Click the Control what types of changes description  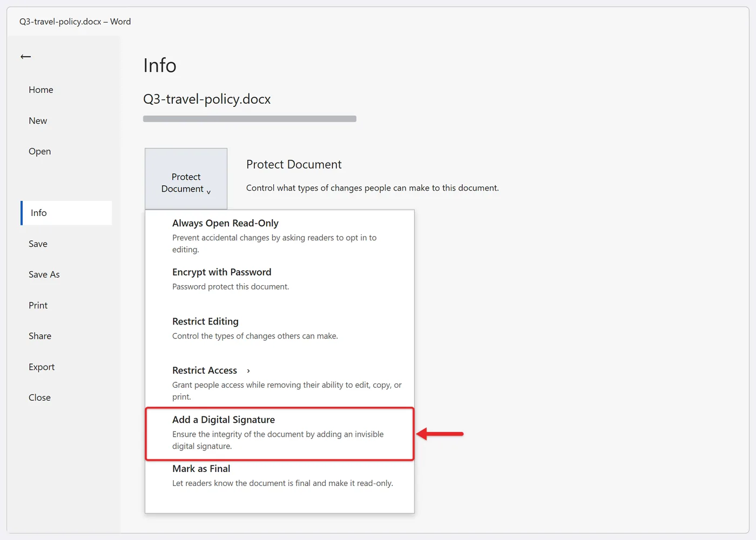373,188
